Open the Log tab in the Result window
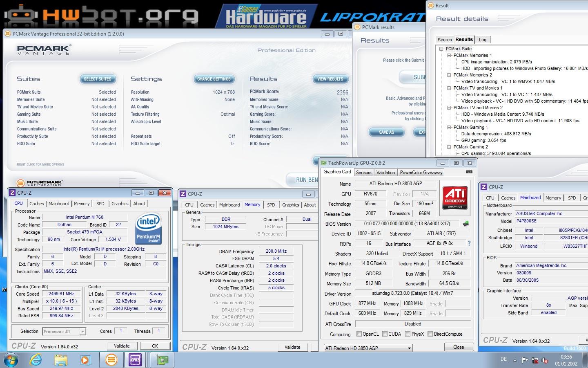 (x=483, y=40)
